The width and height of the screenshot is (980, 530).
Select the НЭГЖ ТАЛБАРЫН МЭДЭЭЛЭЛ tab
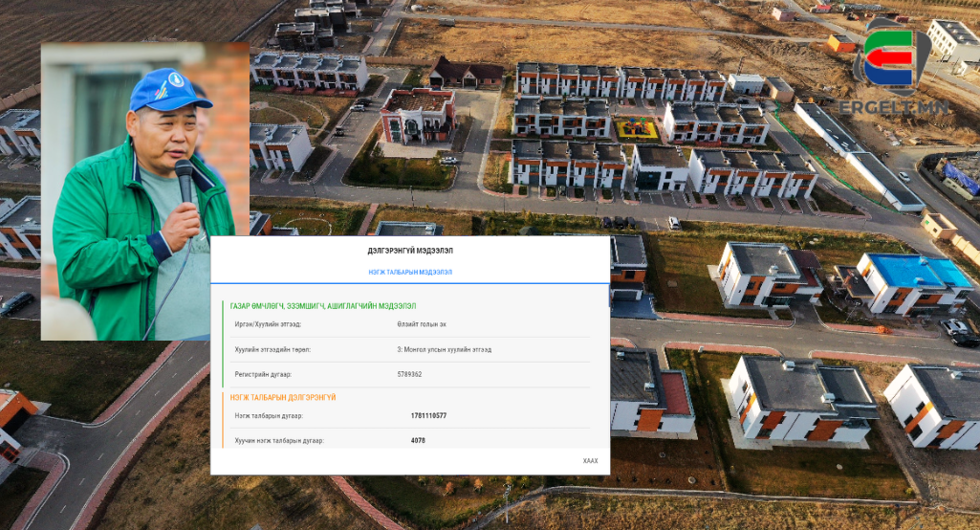tap(410, 273)
